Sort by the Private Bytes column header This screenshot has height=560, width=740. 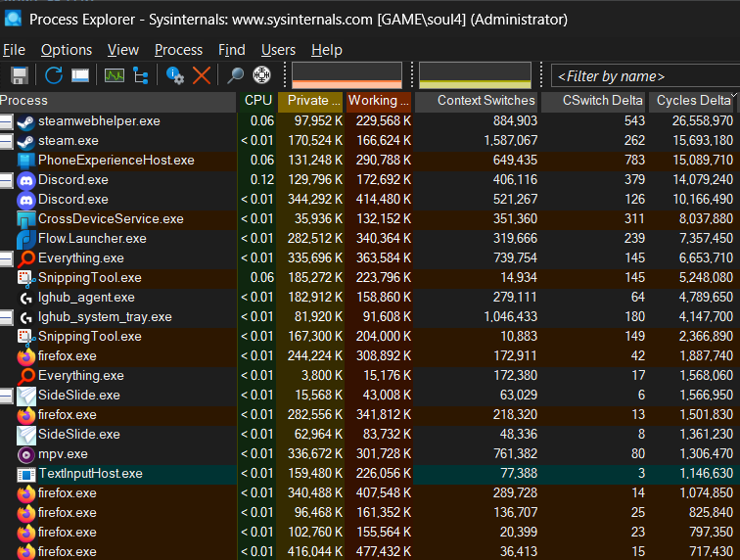(x=310, y=101)
